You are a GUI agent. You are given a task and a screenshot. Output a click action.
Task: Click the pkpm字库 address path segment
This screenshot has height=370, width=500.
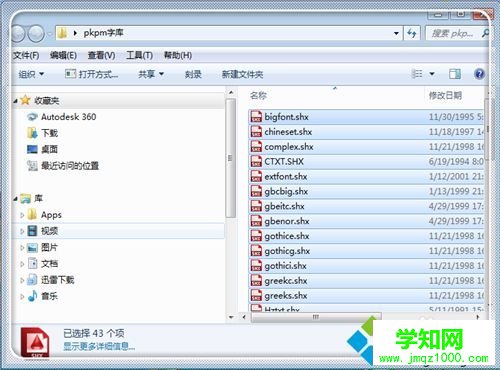[x=103, y=33]
